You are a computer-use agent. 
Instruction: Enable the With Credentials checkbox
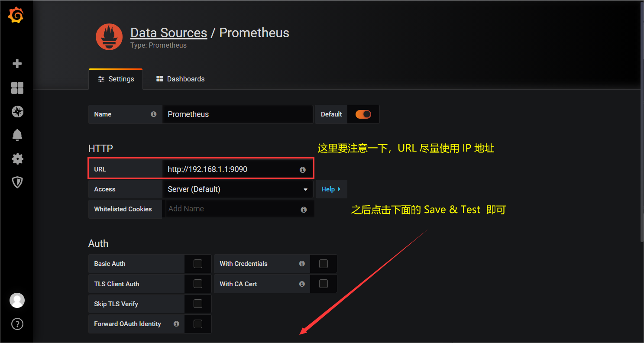[324, 264]
